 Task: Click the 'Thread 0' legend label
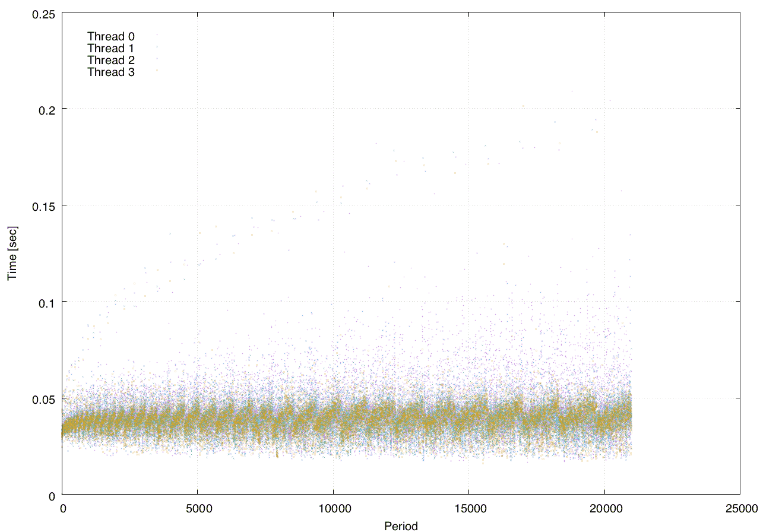(x=111, y=36)
